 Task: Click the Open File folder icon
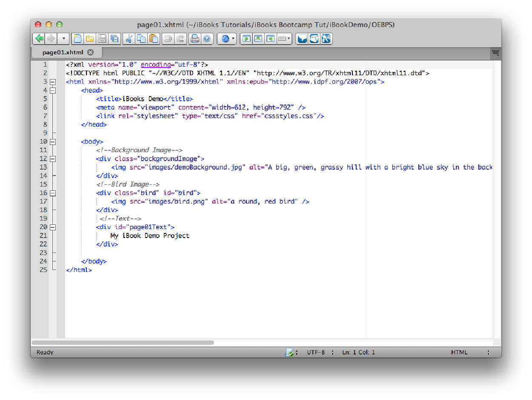coord(89,39)
